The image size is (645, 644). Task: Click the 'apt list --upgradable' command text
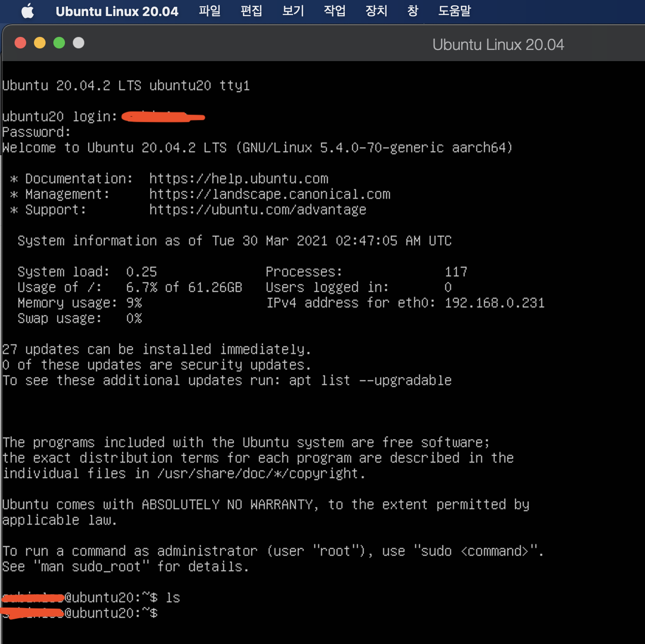370,381
